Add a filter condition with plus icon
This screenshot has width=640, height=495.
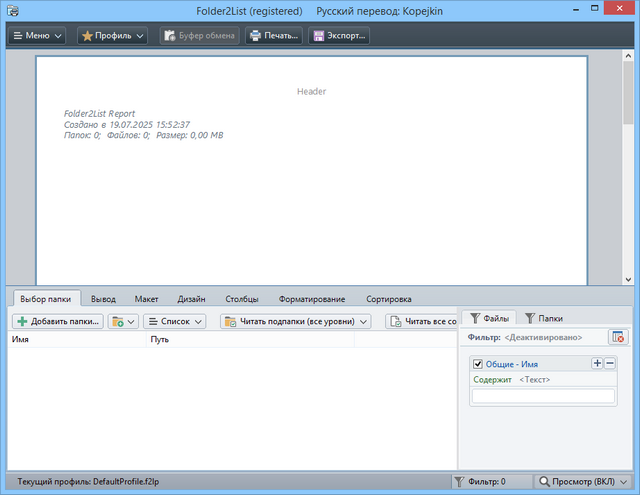(x=597, y=363)
